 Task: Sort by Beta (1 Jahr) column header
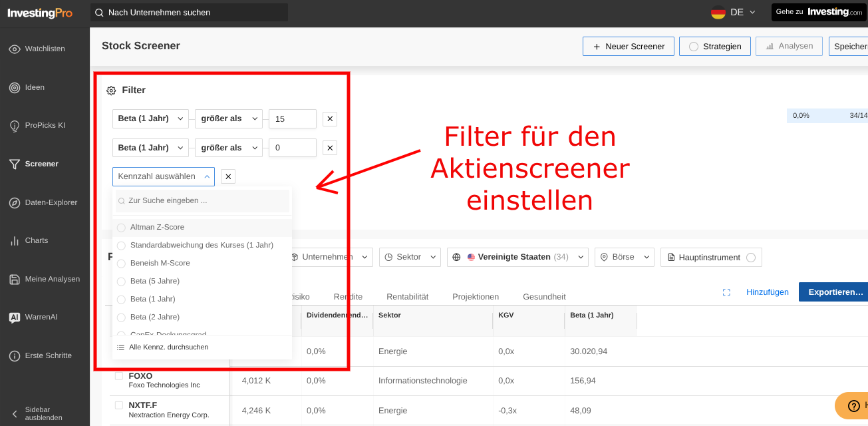pyautogui.click(x=592, y=316)
